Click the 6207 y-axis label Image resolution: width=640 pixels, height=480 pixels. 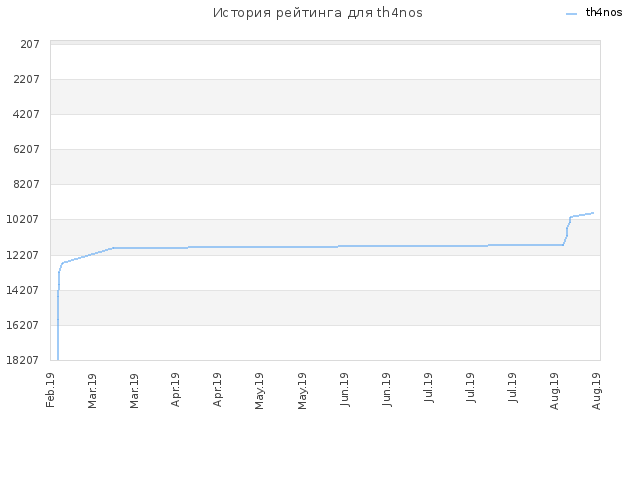(x=27, y=149)
